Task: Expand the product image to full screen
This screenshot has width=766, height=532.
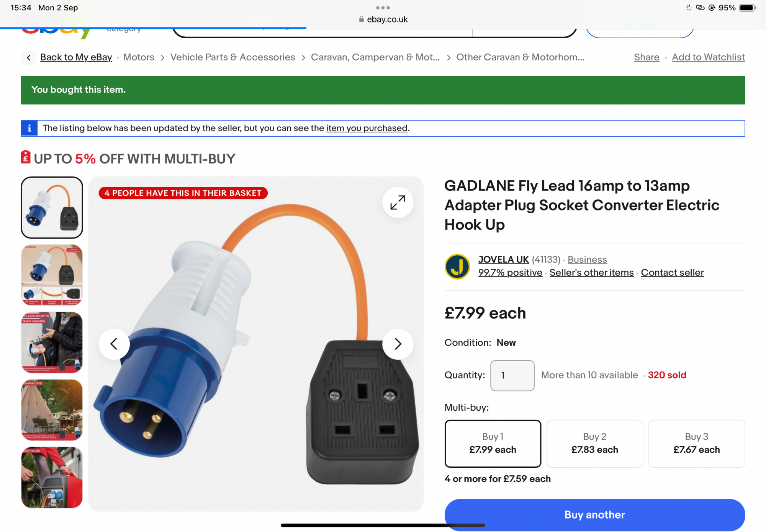Action: pos(398,202)
